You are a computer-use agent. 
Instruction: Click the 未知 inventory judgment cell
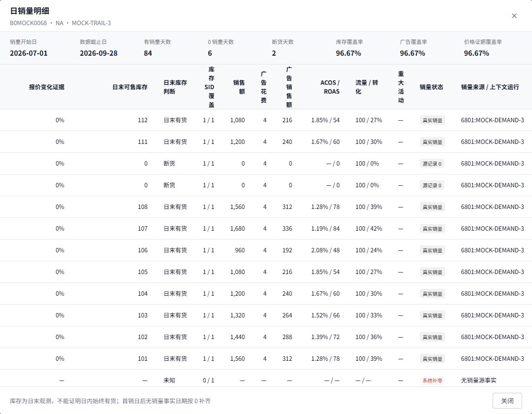tap(169, 380)
